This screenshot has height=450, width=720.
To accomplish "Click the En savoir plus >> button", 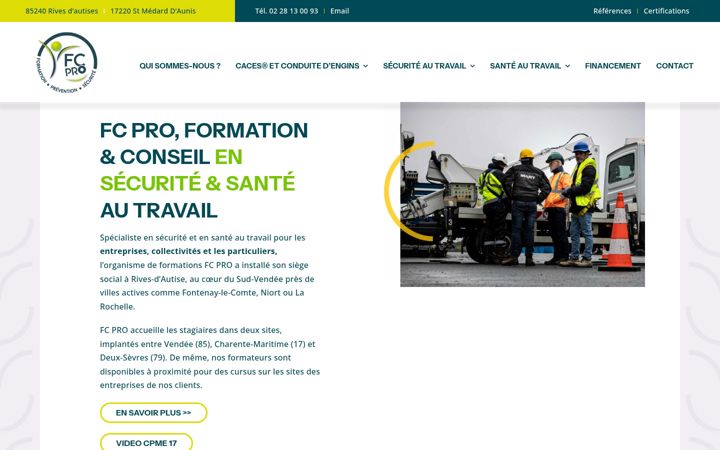I will pyautogui.click(x=153, y=413).
